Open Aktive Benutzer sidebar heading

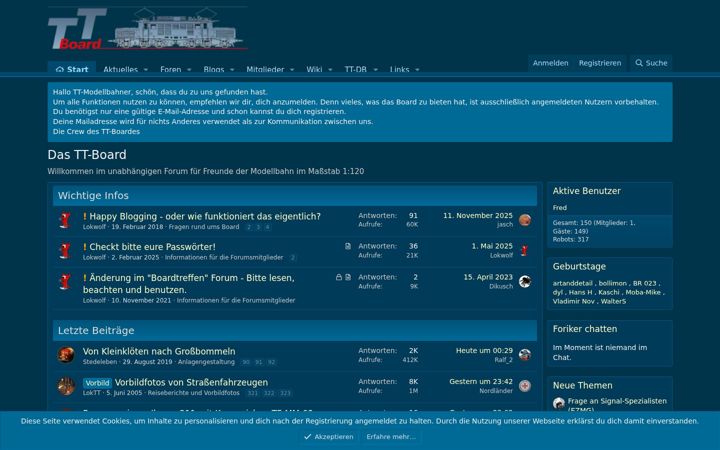pos(586,191)
